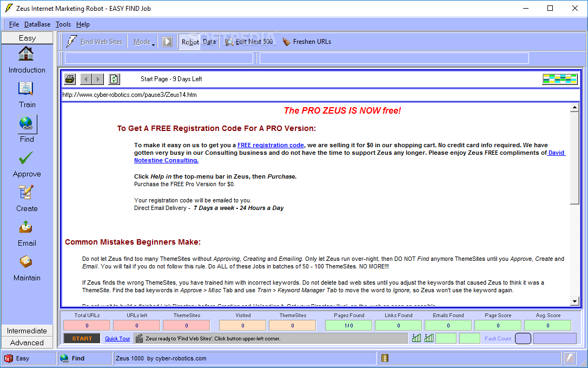This screenshot has width=588, height=368.
Task: Click first green bar chart icon
Action: 416,338
